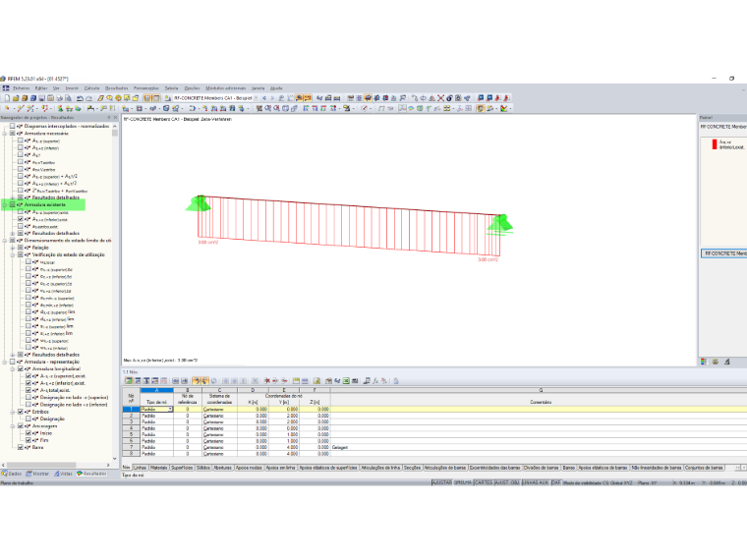Collapse the Estribos tree node

[13, 412]
